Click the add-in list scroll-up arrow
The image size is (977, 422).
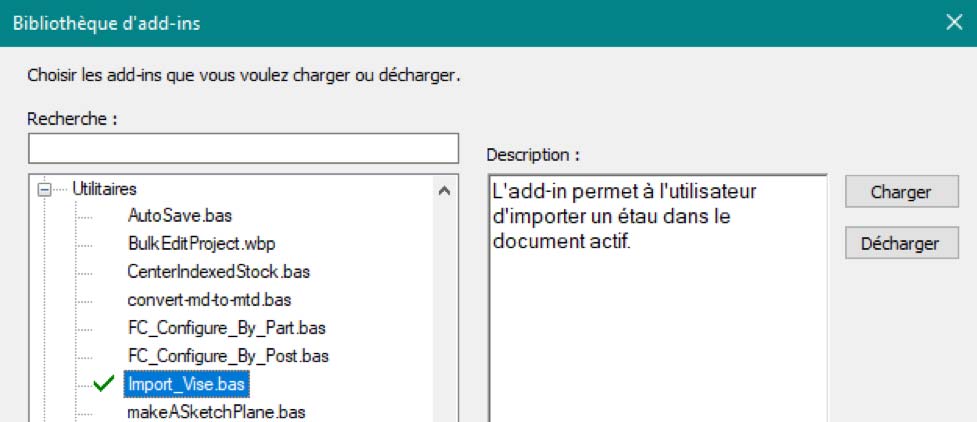coord(444,189)
